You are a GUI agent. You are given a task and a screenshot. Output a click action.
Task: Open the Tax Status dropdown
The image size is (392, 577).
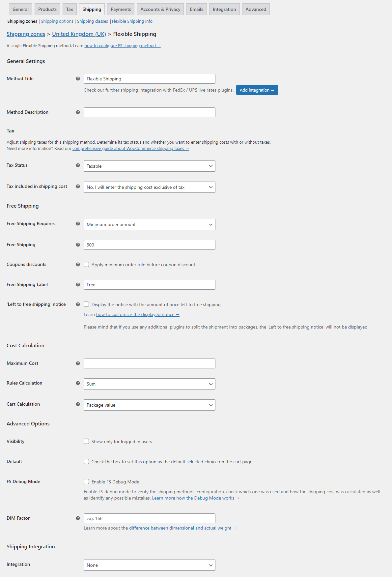(149, 166)
